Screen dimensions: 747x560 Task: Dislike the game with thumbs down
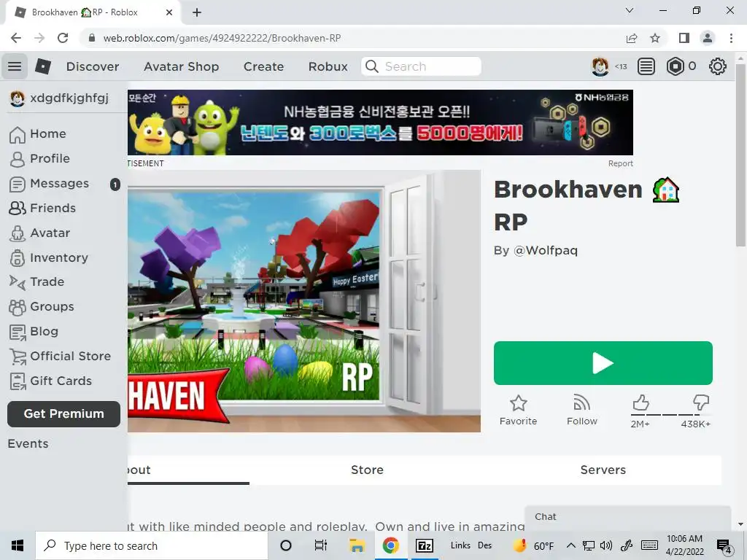701,402
